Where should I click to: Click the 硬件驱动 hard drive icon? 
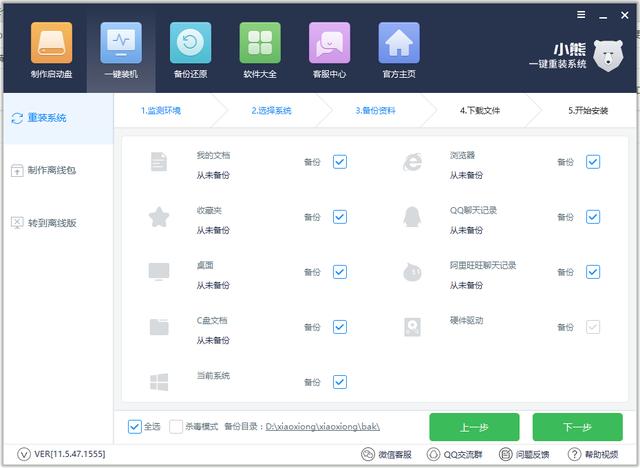[412, 327]
